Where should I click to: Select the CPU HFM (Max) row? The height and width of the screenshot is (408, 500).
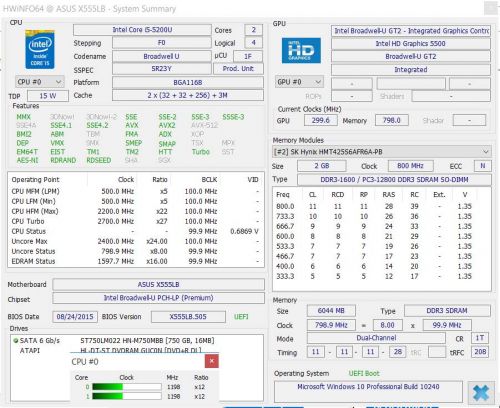pos(135,211)
